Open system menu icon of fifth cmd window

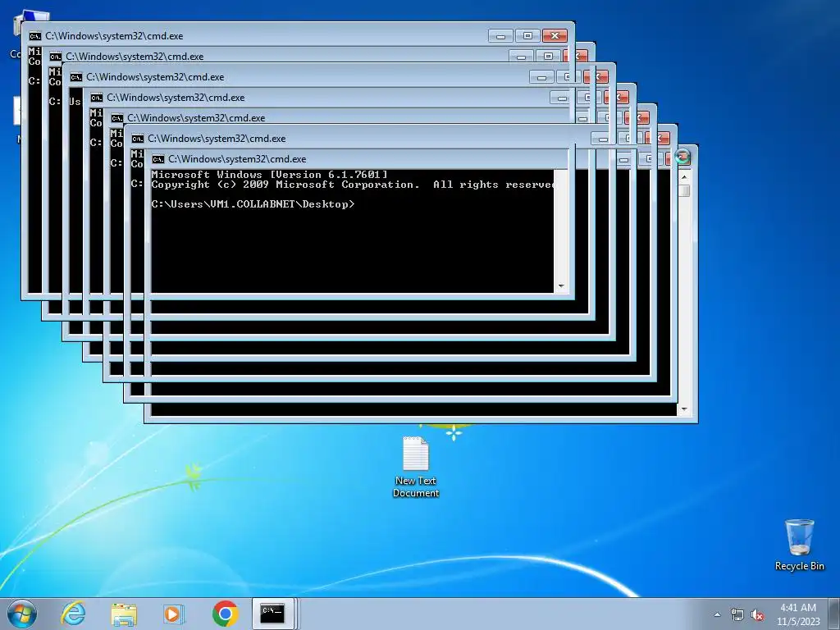point(116,118)
